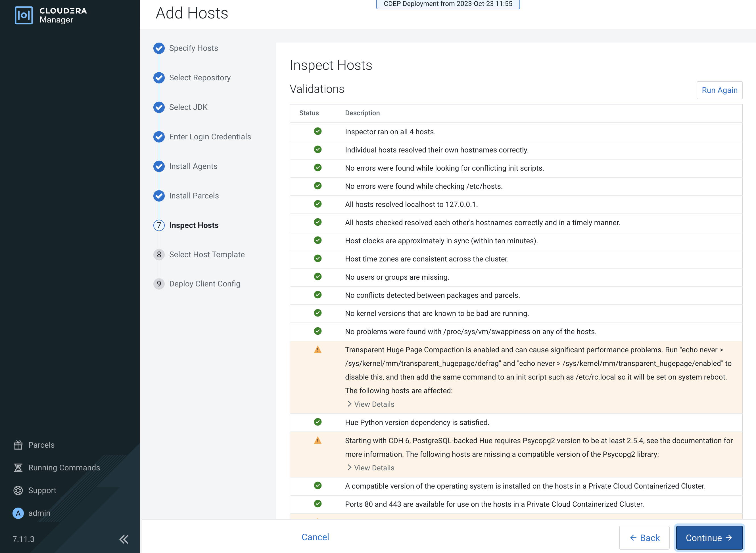Image resolution: width=756 pixels, height=553 pixels.
Task: Click the Support lifebuoy icon
Action: click(18, 490)
